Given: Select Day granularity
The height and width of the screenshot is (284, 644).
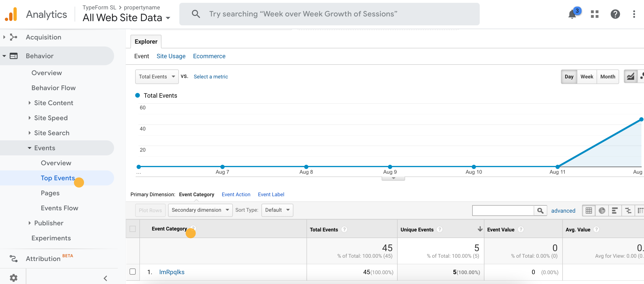Looking at the screenshot, I should 569,77.
